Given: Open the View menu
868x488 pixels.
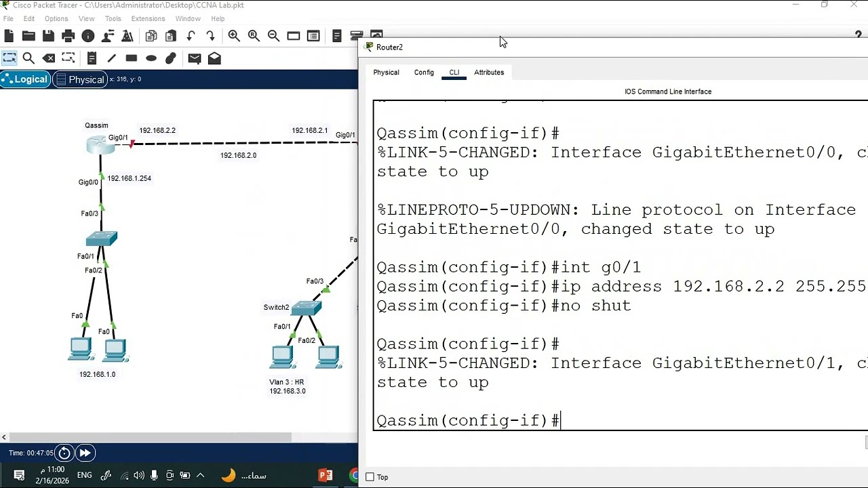Looking at the screenshot, I should pos(86,19).
